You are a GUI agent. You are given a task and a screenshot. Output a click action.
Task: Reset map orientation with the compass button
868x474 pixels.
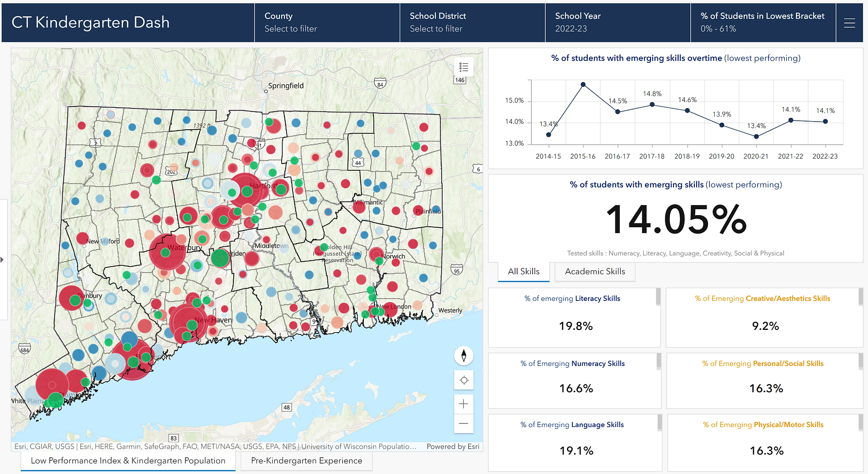[x=463, y=356]
